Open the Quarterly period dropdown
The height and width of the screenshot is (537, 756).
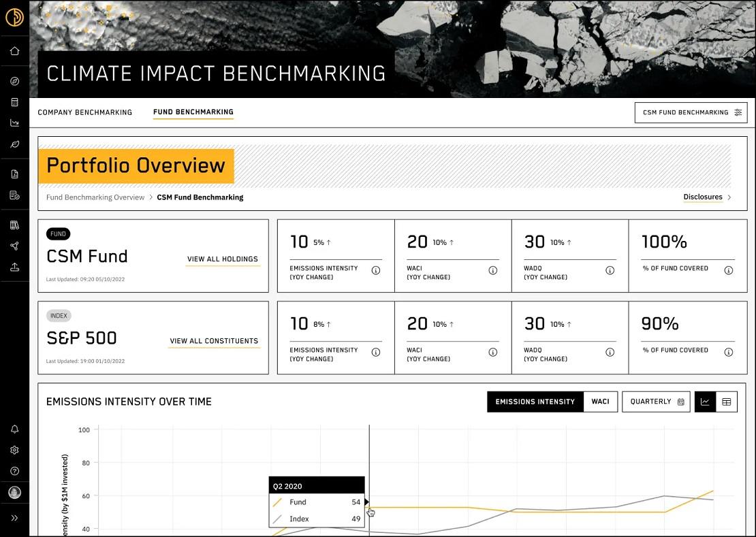click(x=657, y=402)
